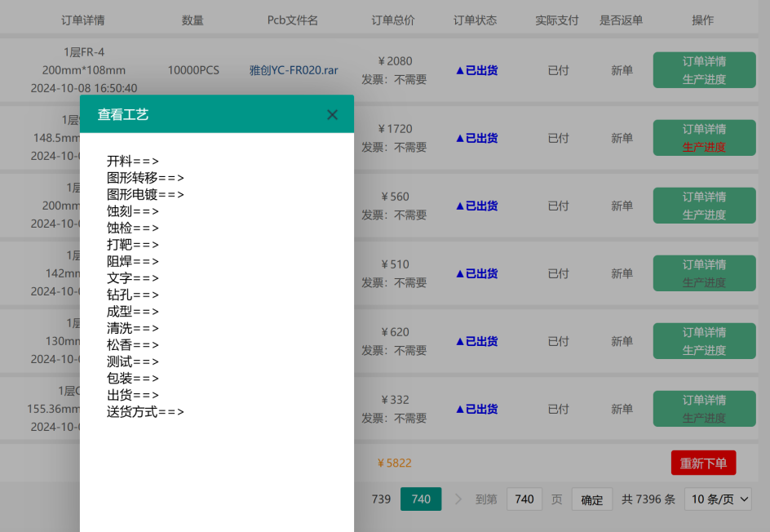Image resolution: width=770 pixels, height=532 pixels.
Task: Open 订单详情 for the ¥2080 order
Action: (704, 61)
